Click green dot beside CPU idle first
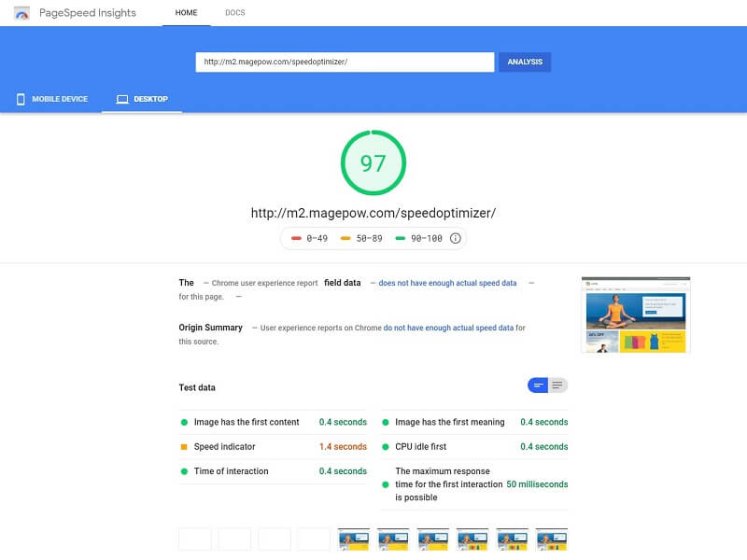The image size is (747, 560). [x=386, y=447]
